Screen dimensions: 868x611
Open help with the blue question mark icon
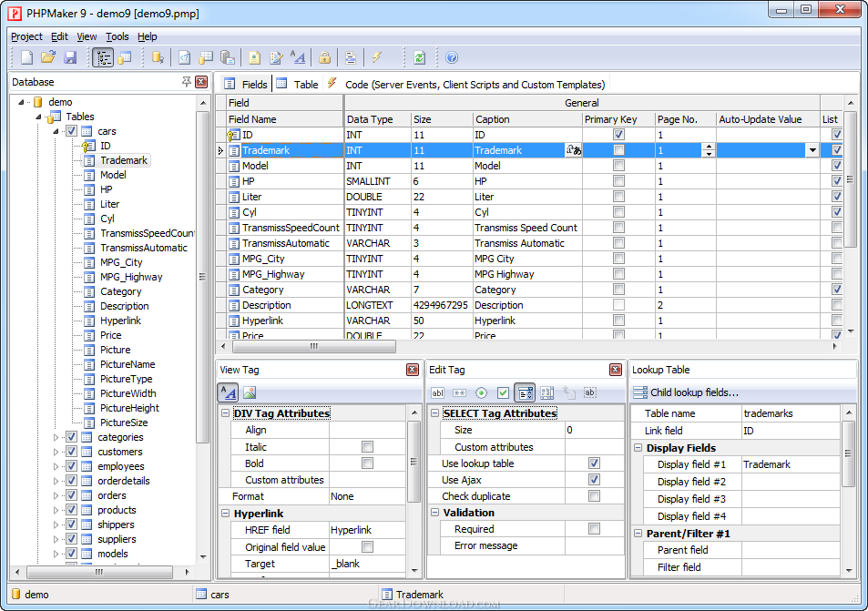(x=452, y=57)
